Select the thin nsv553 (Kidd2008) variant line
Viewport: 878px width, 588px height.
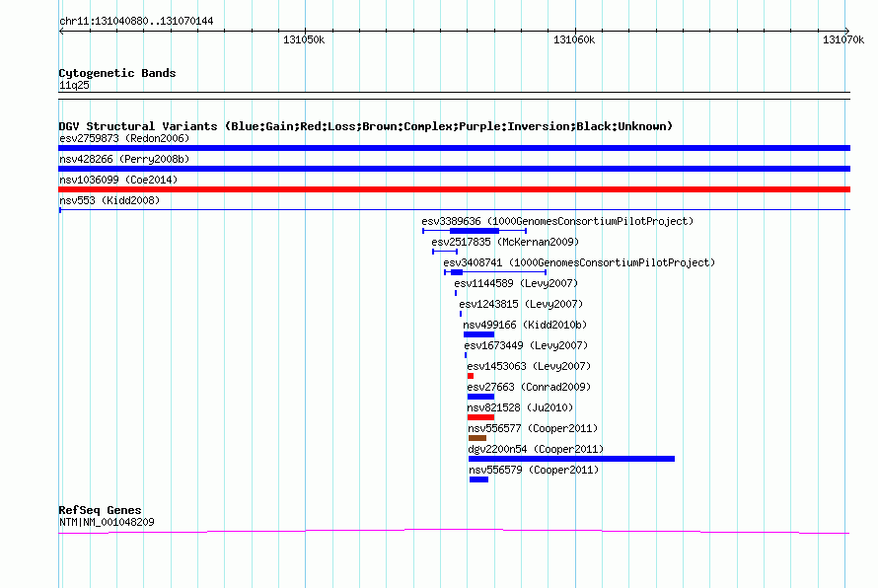(x=454, y=210)
